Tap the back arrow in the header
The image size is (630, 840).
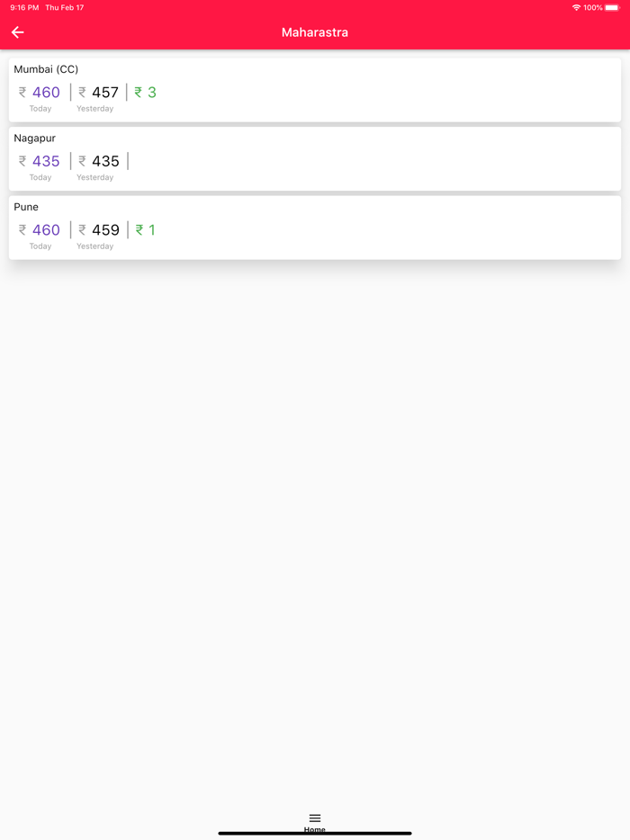coord(18,32)
